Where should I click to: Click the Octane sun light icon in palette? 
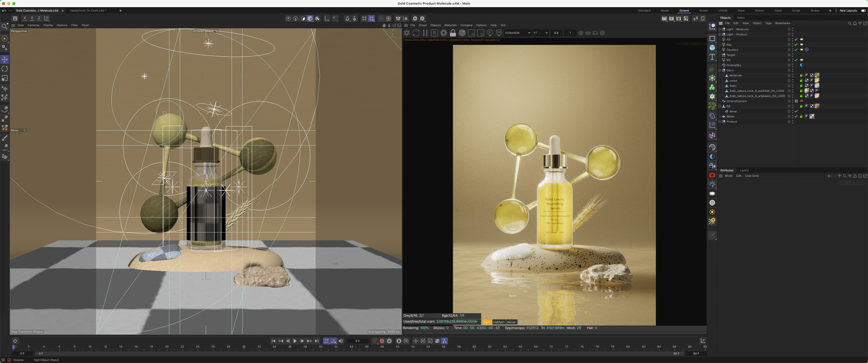tap(712, 212)
